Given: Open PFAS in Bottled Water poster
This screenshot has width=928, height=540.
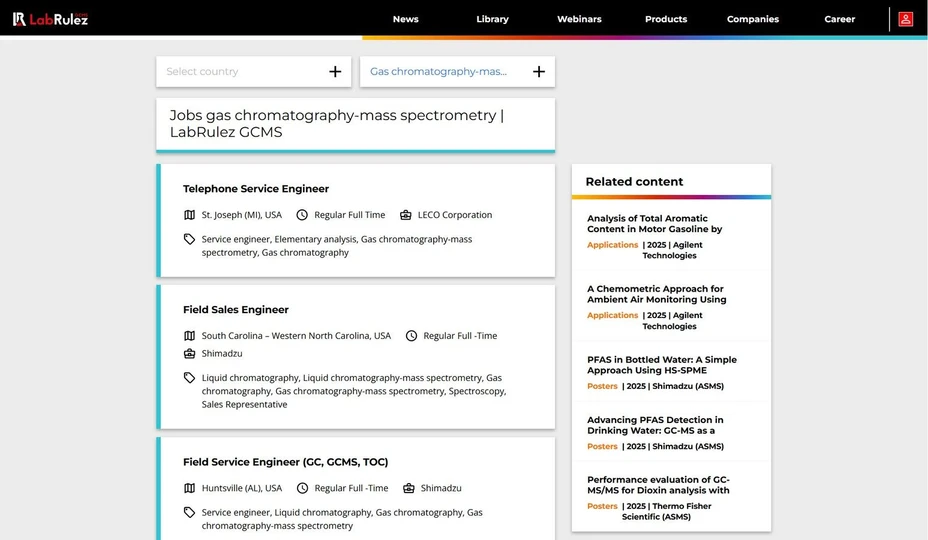Looking at the screenshot, I should tap(662, 365).
